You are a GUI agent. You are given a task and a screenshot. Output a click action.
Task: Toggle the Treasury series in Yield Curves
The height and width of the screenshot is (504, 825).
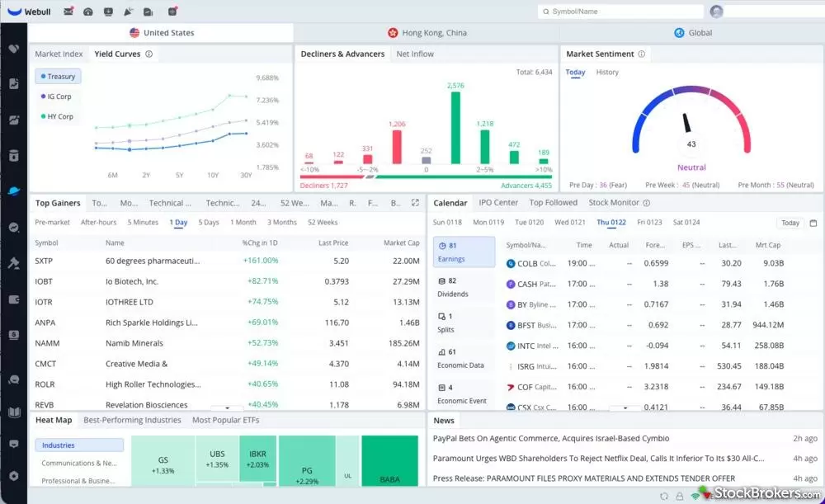pos(57,76)
